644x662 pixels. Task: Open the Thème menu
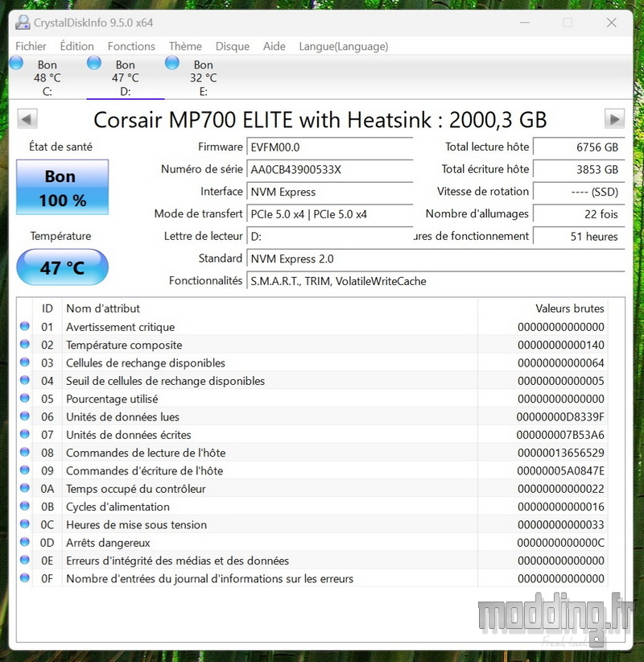pos(185,46)
